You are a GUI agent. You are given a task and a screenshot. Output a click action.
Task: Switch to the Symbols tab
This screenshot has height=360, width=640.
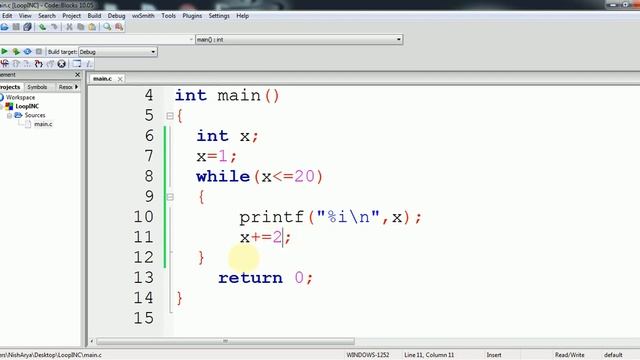(37, 87)
